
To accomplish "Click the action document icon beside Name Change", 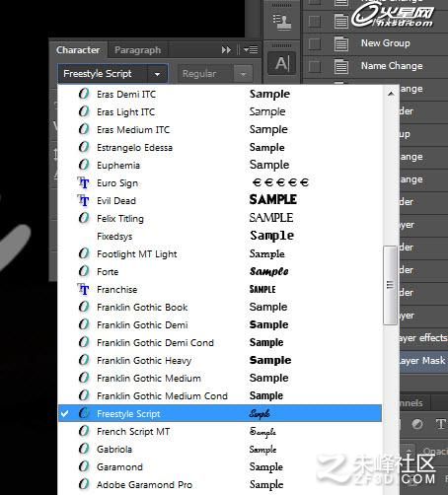I will point(341,66).
